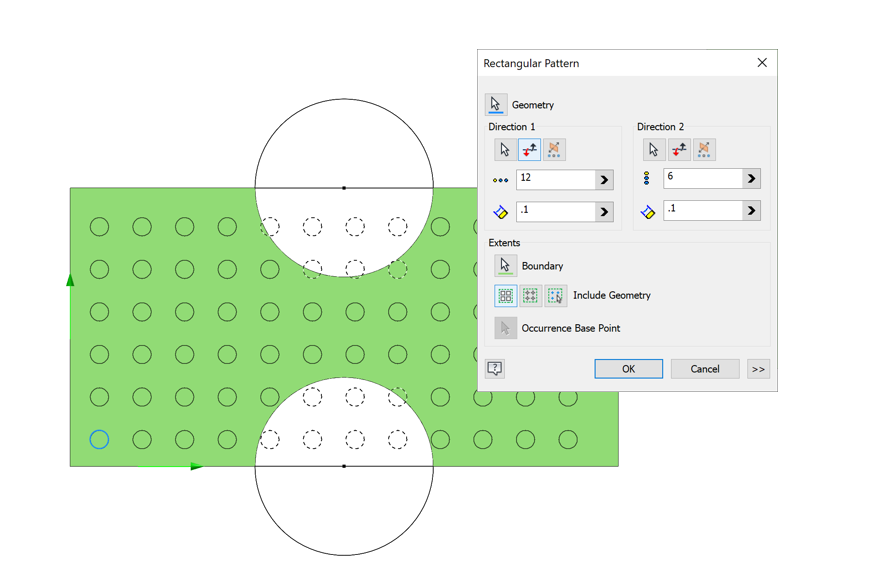Click the Boundary selection arrow button

pos(505,265)
